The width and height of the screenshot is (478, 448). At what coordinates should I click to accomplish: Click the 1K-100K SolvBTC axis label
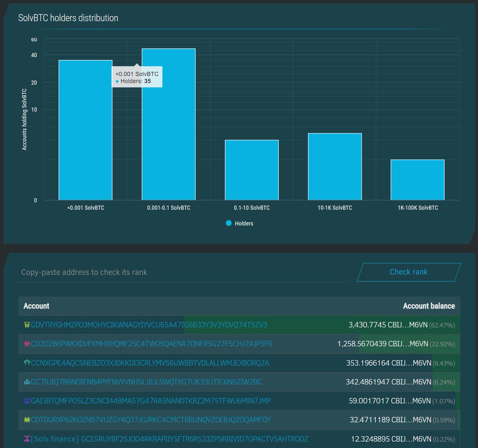coord(418,208)
